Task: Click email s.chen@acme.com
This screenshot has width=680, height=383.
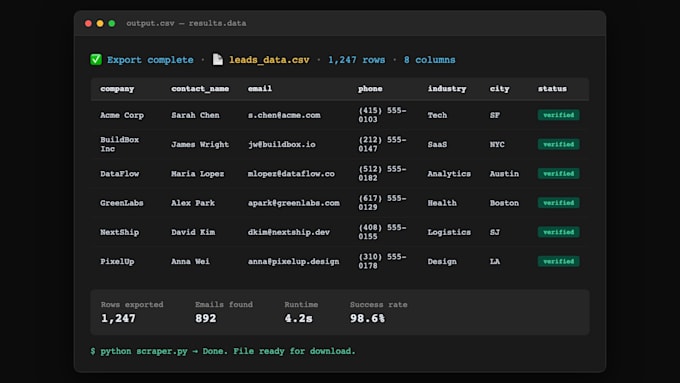Action: point(284,115)
